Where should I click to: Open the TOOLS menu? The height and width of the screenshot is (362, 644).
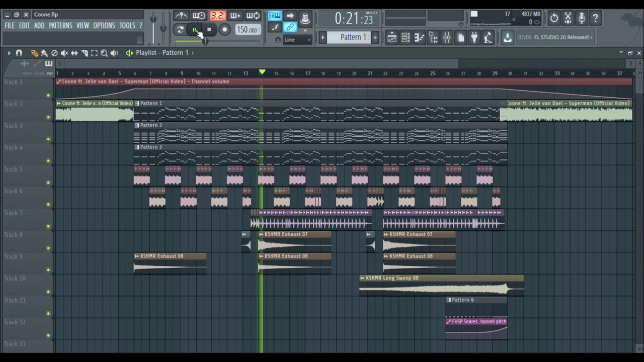127,26
